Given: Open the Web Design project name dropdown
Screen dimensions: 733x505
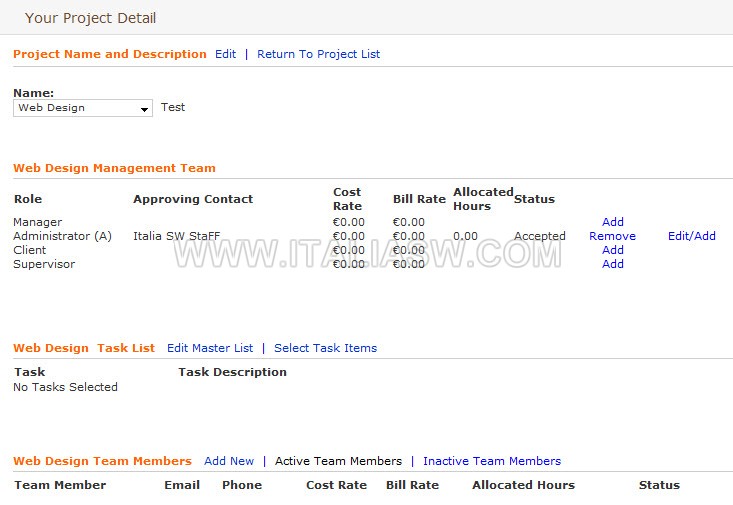Looking at the screenshot, I should pyautogui.click(x=83, y=108).
